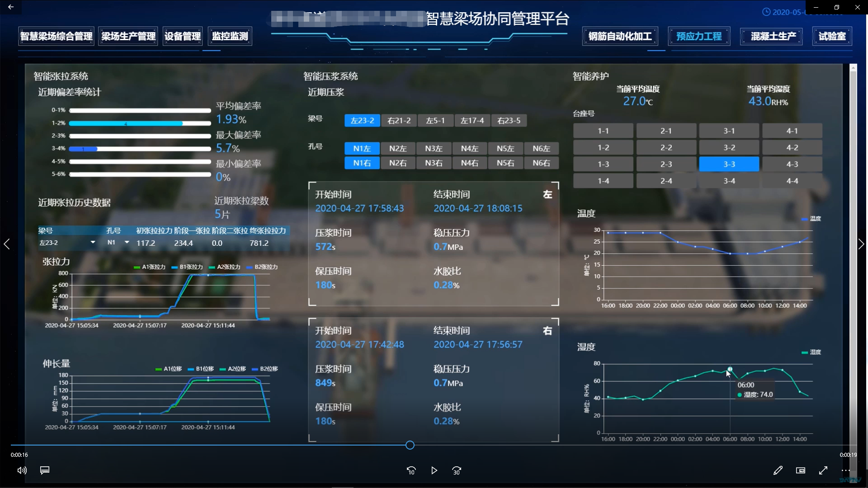
Task: Enter full screen with expand arrows
Action: pos(823,470)
